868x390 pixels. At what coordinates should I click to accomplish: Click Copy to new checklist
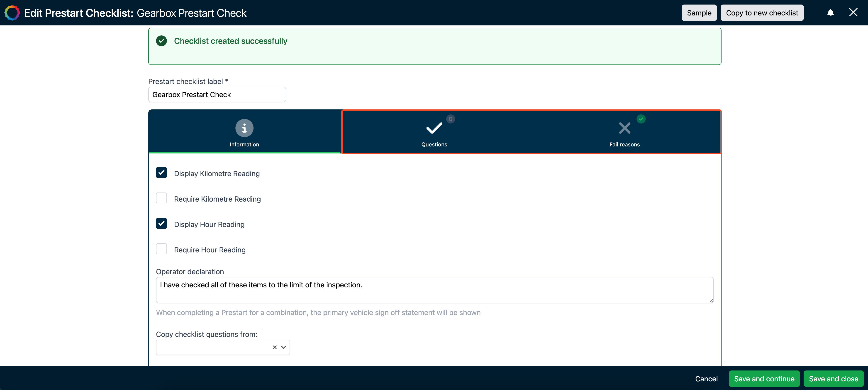pos(762,13)
